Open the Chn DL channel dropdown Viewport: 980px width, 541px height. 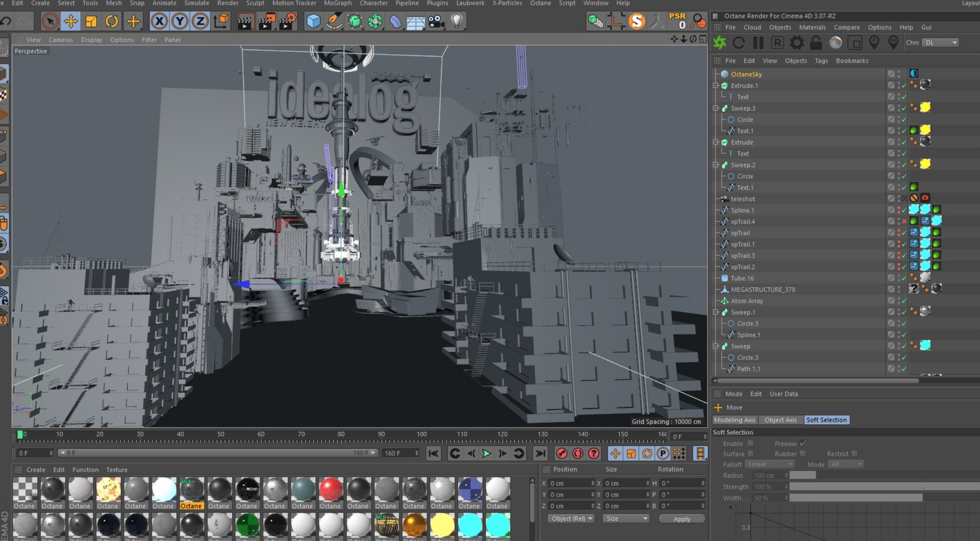click(x=941, y=42)
